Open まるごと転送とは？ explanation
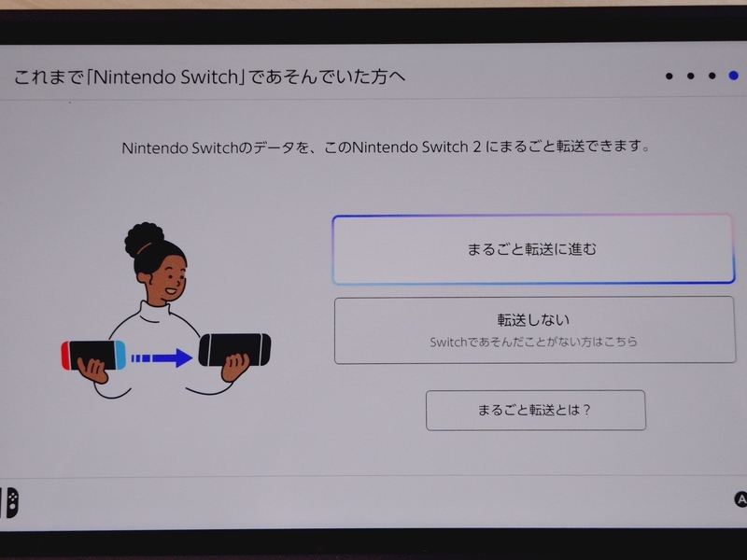 point(535,410)
